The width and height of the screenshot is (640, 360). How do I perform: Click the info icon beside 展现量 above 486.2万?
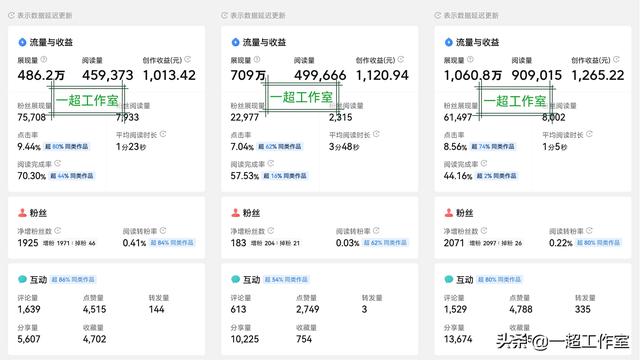[x=44, y=59]
